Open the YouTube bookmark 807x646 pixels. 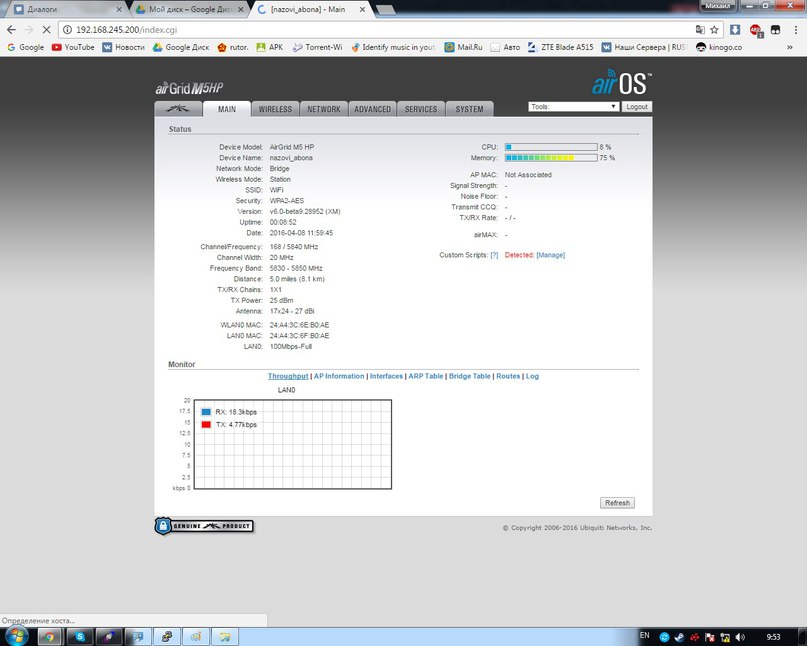(73, 47)
